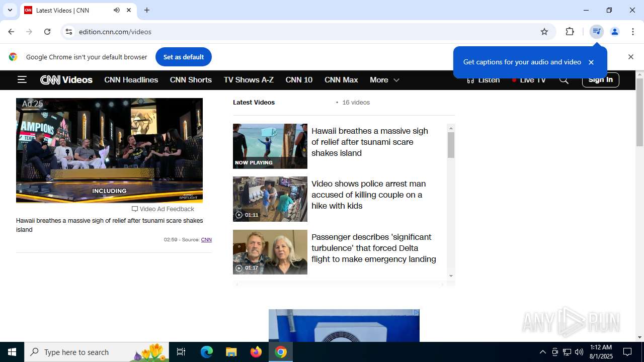Close the Latest Videos CNN tab
This screenshot has height=362, width=644.
coord(129,10)
